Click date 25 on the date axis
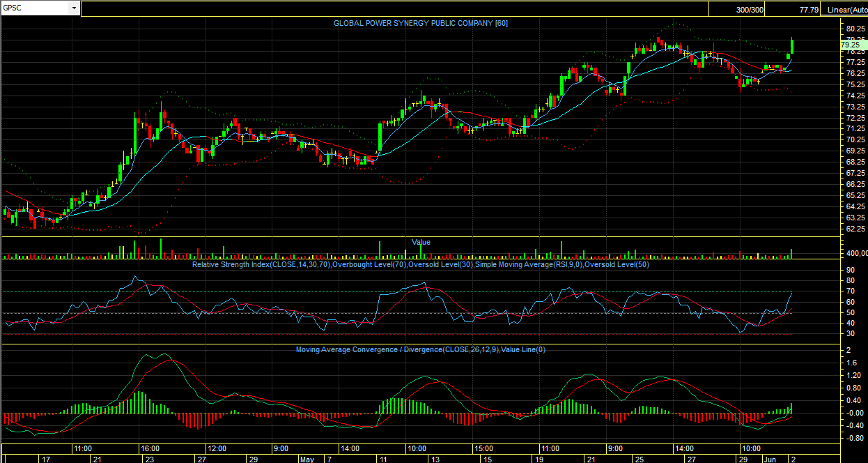868x463 pixels. pos(639,460)
